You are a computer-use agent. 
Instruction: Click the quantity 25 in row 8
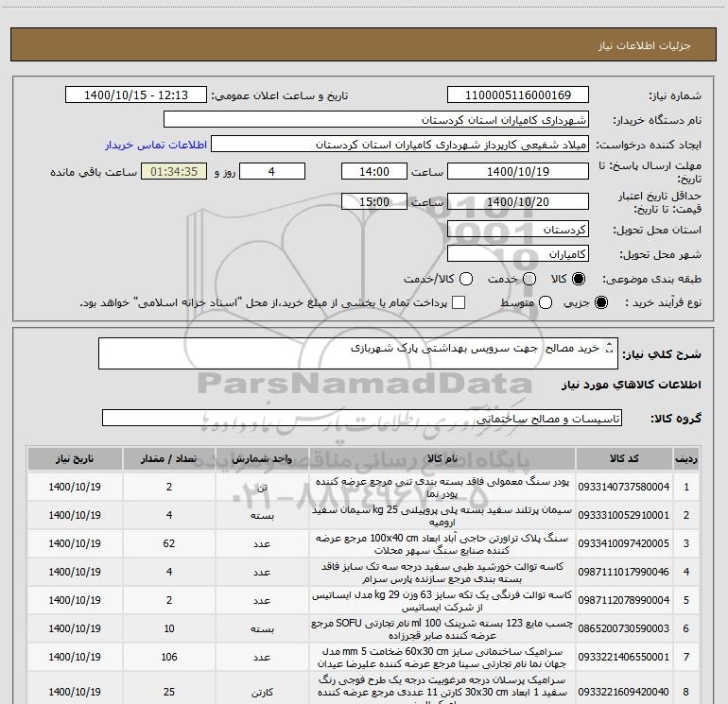point(169,692)
